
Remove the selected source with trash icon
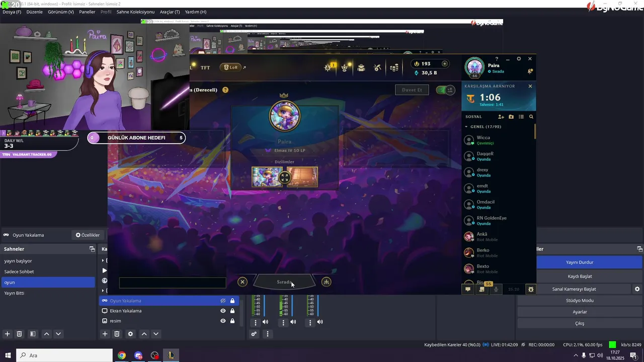tap(117, 334)
